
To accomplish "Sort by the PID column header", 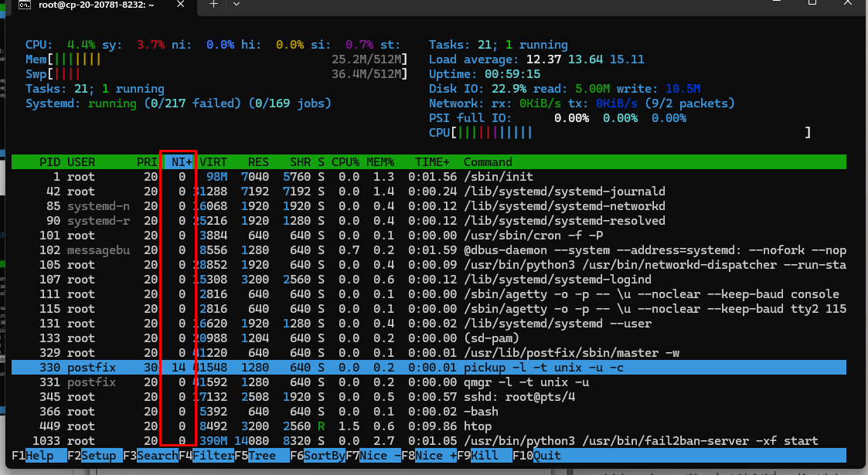I will pyautogui.click(x=49, y=162).
